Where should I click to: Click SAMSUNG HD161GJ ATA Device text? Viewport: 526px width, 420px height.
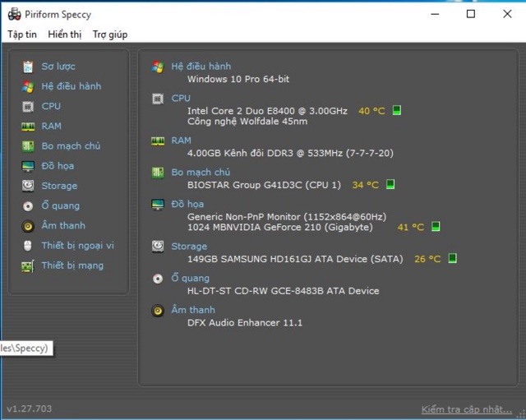click(294, 259)
